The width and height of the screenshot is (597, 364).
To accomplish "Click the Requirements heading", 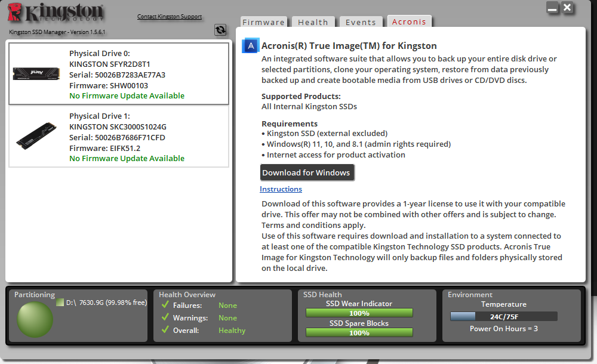I will pyautogui.click(x=290, y=124).
